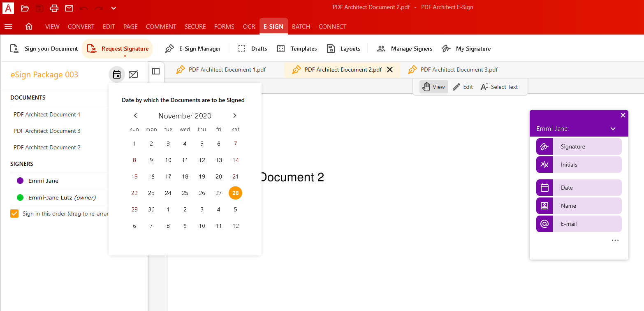Switch to Edit mode
This screenshot has width=644, height=311.
click(463, 87)
